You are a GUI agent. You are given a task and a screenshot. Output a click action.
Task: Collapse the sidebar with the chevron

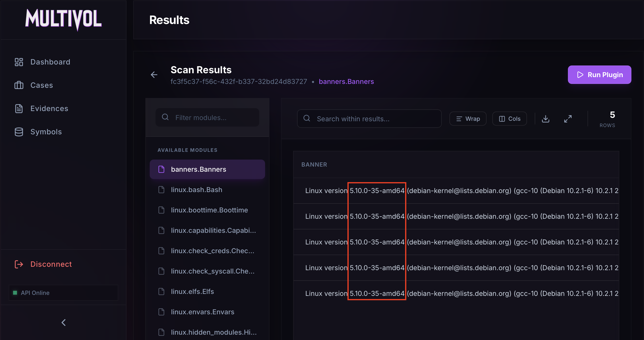click(63, 323)
